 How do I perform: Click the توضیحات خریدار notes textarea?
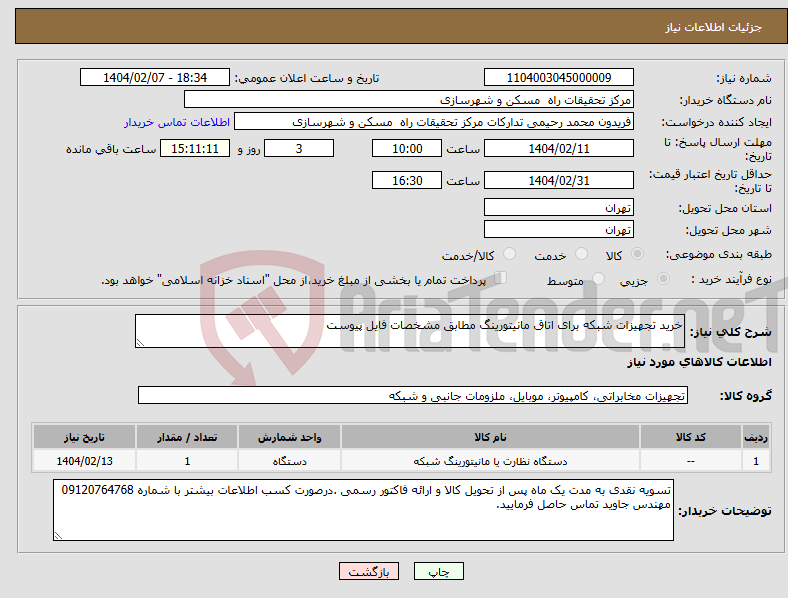click(363, 510)
